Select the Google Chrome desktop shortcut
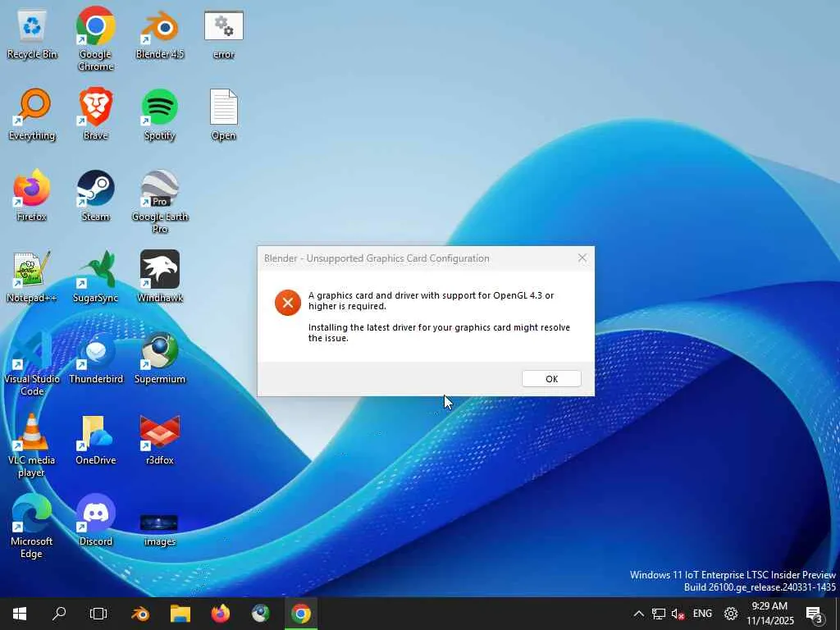 (x=95, y=39)
